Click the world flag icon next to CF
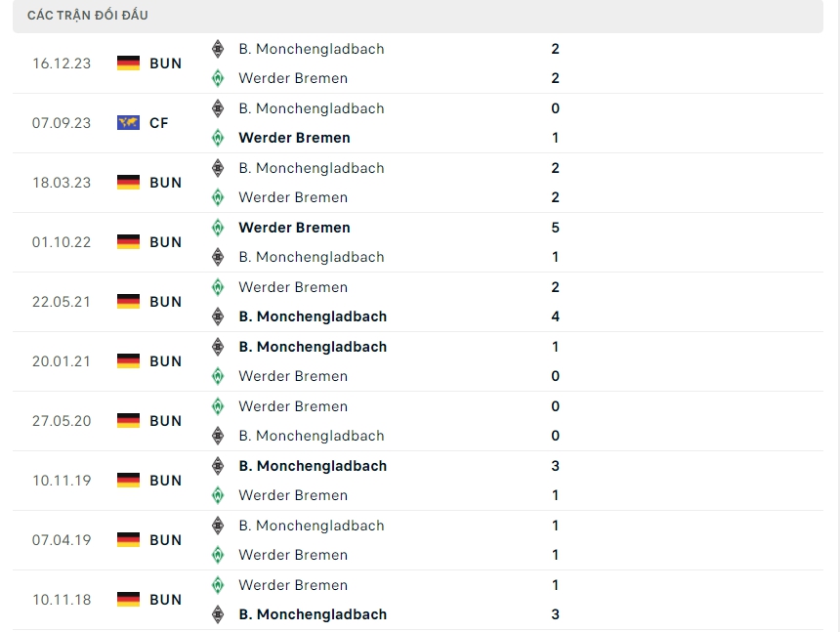Image resolution: width=840 pixels, height=632 pixels. tap(128, 123)
